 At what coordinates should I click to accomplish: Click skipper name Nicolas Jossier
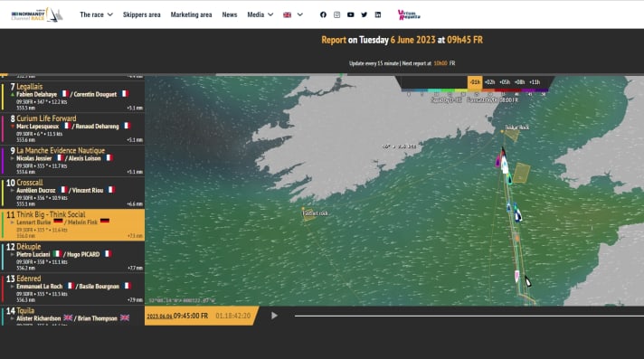tap(34, 158)
